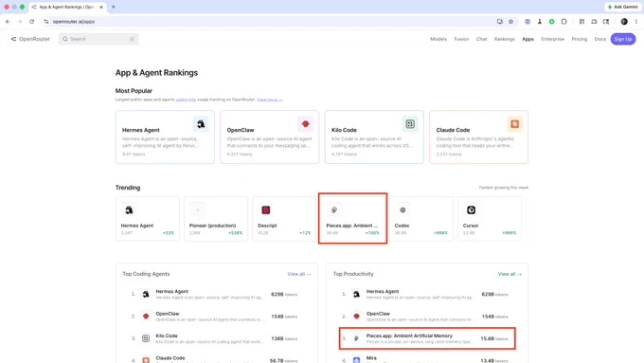Image resolution: width=644 pixels, height=363 pixels.
Task: Click the Claude Code card icon in Most Popular
Action: pos(514,124)
